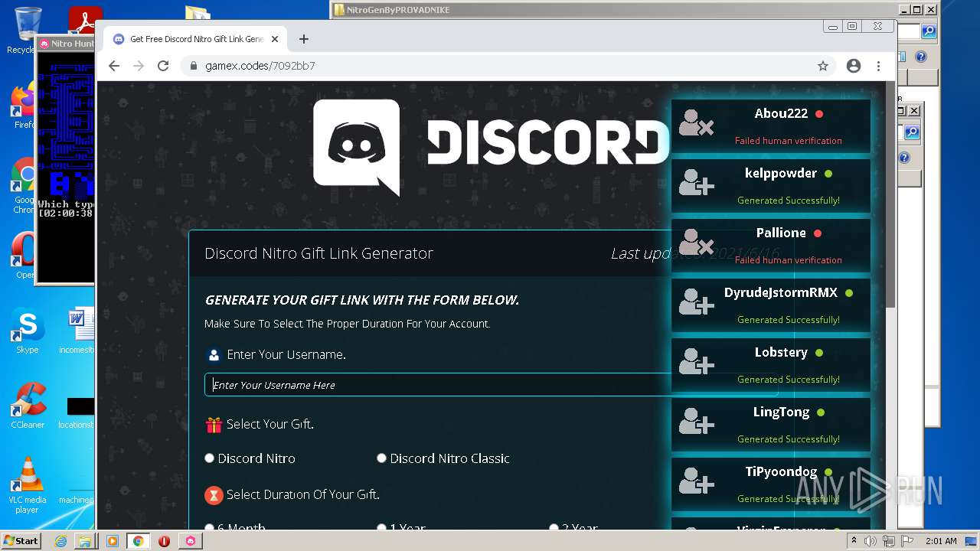980x551 pixels.
Task: View site info via the padlock icon
Action: tap(193, 66)
